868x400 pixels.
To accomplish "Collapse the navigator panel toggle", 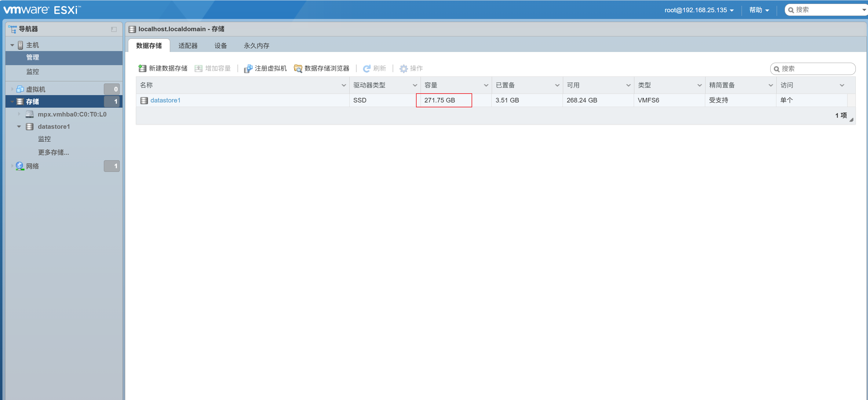I will tap(114, 29).
